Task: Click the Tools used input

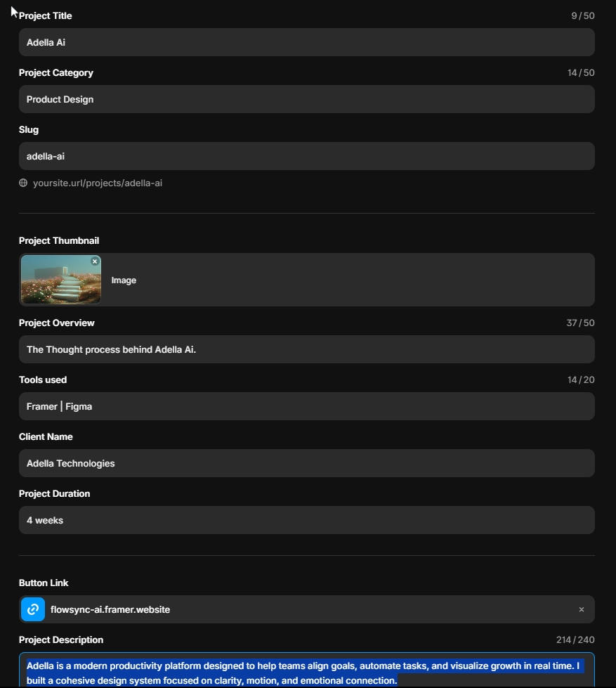Action: click(306, 406)
